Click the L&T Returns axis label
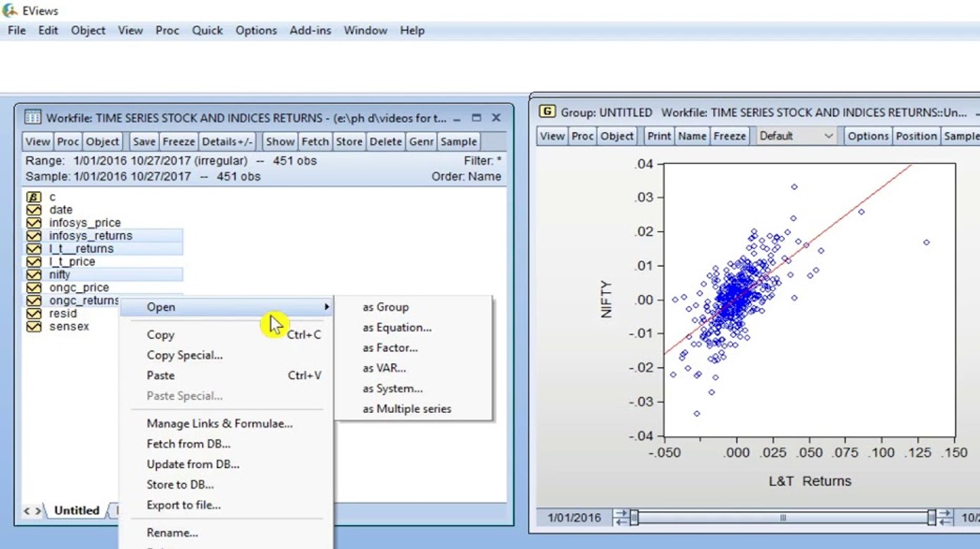This screenshot has width=980, height=549. tap(809, 481)
